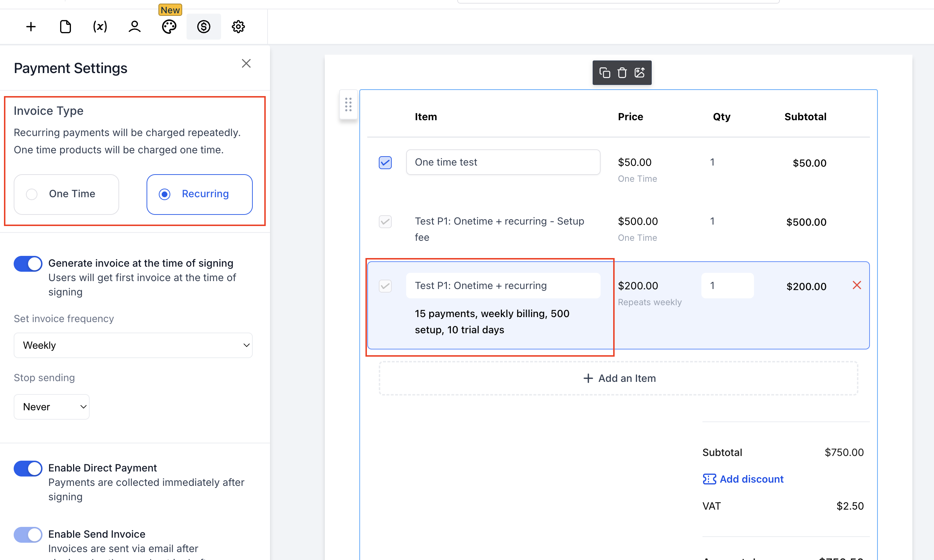Open the recipients person icon
This screenshot has width=934, height=560.
pyautogui.click(x=134, y=27)
